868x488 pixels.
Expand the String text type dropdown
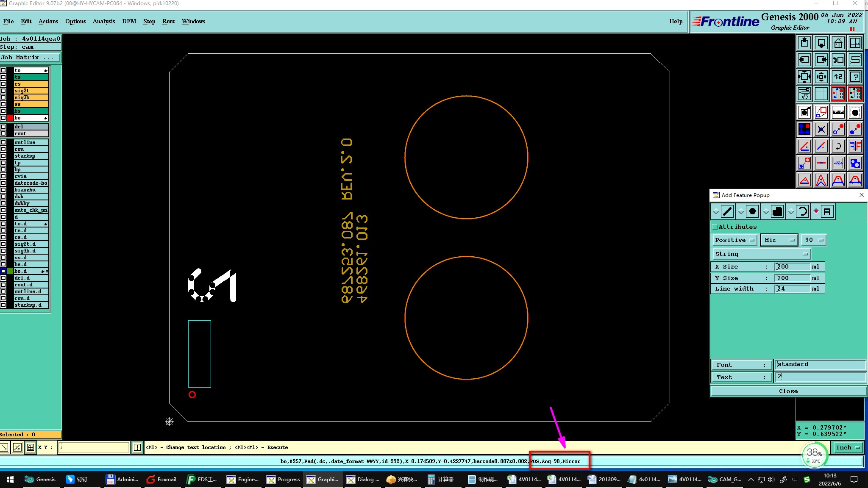(761, 254)
